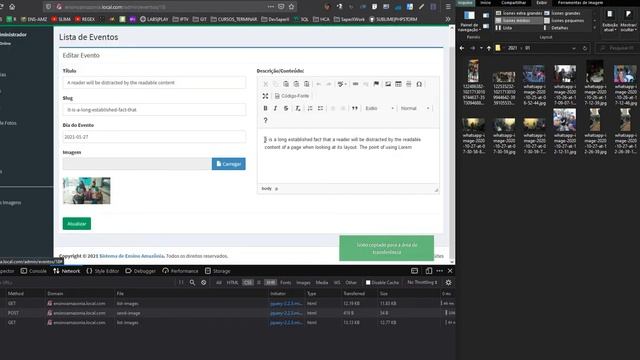The height and width of the screenshot is (360, 640).
Task: Open the Normal paragraph format dropdown
Action: [x=415, y=108]
